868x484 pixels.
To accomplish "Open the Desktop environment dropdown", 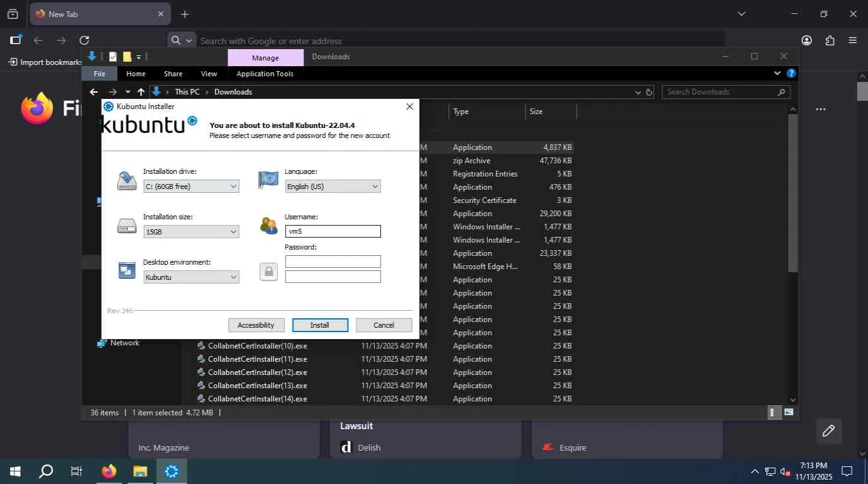I will tap(191, 277).
